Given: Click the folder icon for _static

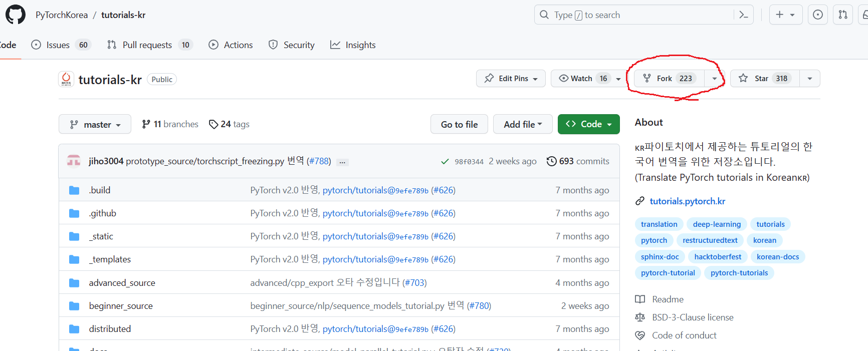Looking at the screenshot, I should [x=74, y=236].
